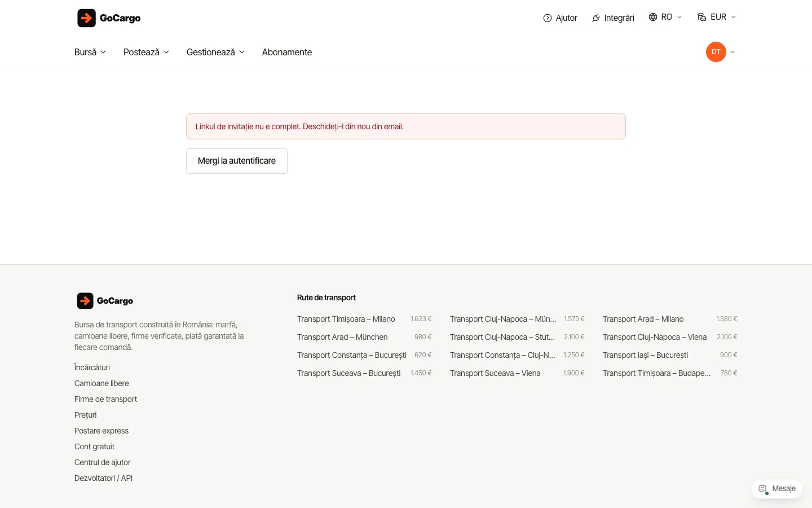Click the currency coins icon near EUR
Viewport: 812px width, 508px height.
pos(702,17)
